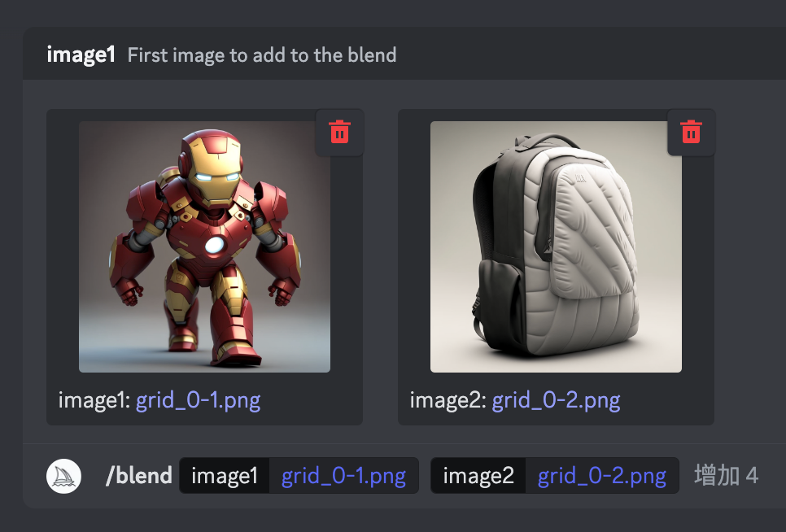The image size is (786, 532).
Task: Expand the 增加 4 additional options
Action: tap(726, 475)
